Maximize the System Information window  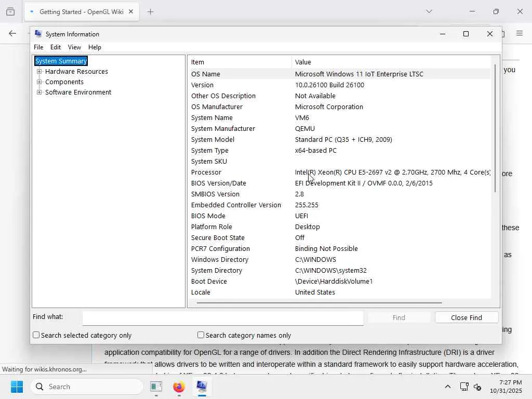[466, 34]
